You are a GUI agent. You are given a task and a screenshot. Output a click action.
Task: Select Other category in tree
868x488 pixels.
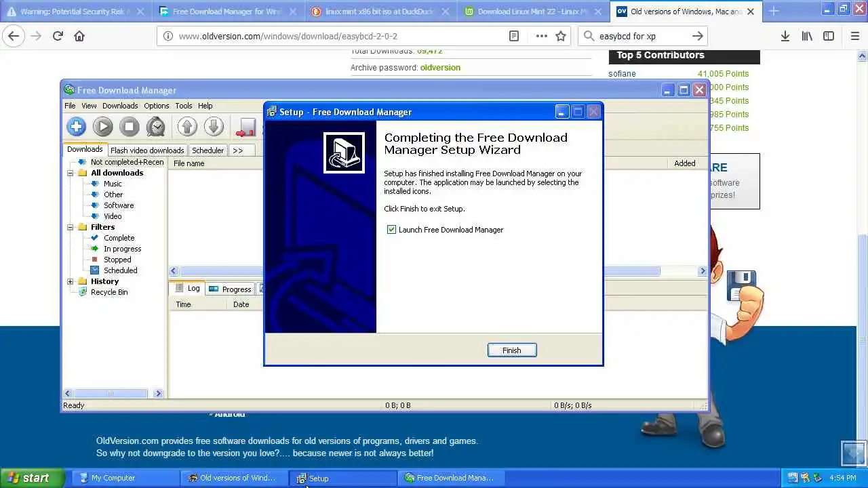point(113,195)
